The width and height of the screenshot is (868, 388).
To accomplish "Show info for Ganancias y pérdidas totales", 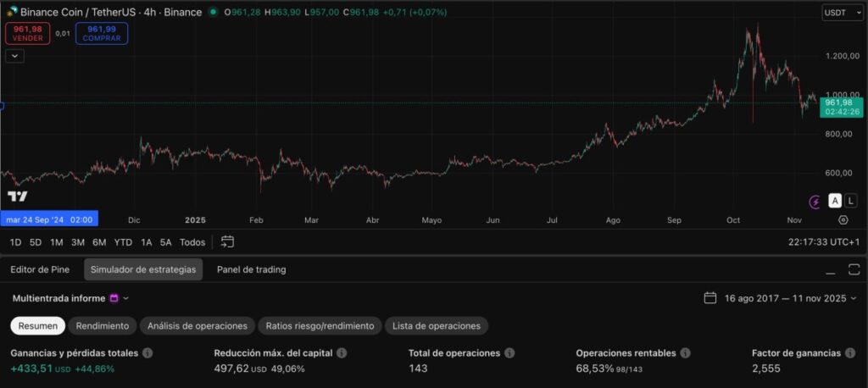I will point(147,353).
